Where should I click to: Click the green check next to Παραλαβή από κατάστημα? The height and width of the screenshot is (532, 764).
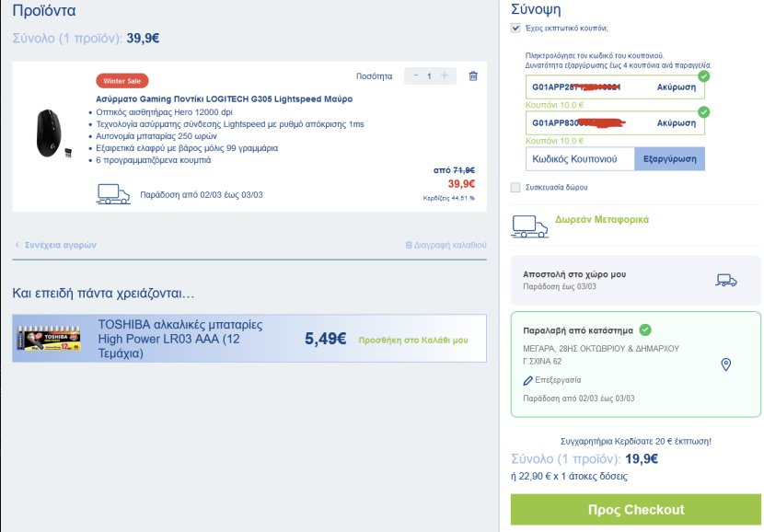coord(645,330)
